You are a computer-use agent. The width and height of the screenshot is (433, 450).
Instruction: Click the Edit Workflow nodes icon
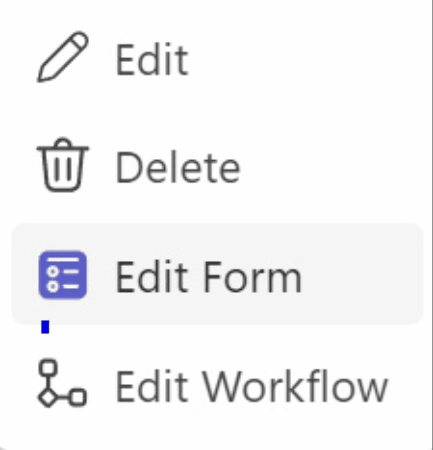(63, 383)
